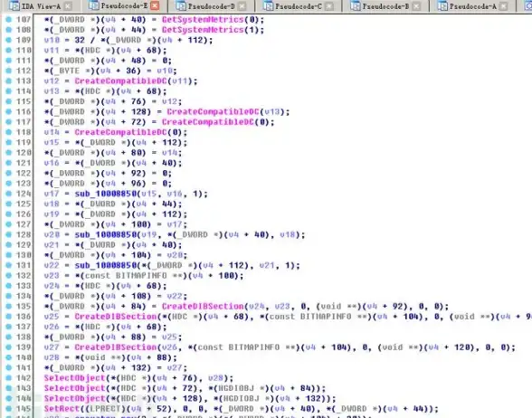Switch to Pseudocode-B tab

point(385,6)
